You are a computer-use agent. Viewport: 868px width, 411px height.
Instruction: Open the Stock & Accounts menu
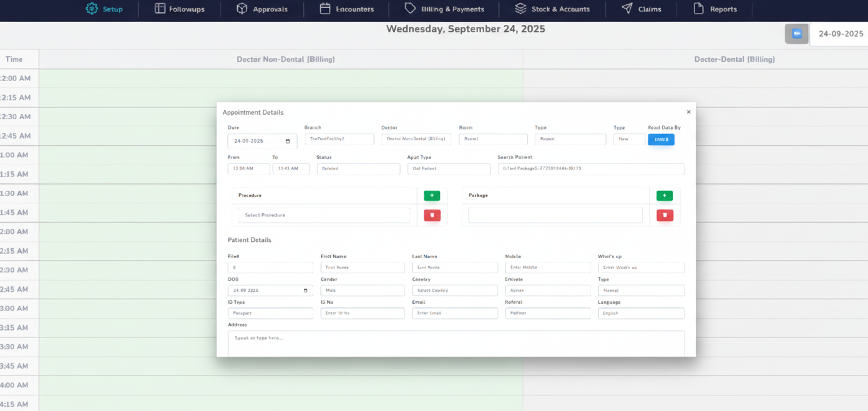coord(552,9)
